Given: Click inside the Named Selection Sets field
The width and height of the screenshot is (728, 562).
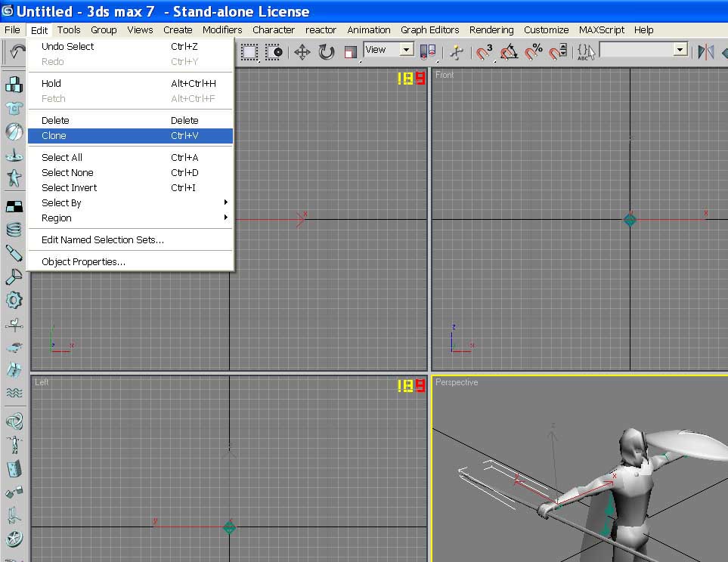Looking at the screenshot, I should click(x=637, y=49).
